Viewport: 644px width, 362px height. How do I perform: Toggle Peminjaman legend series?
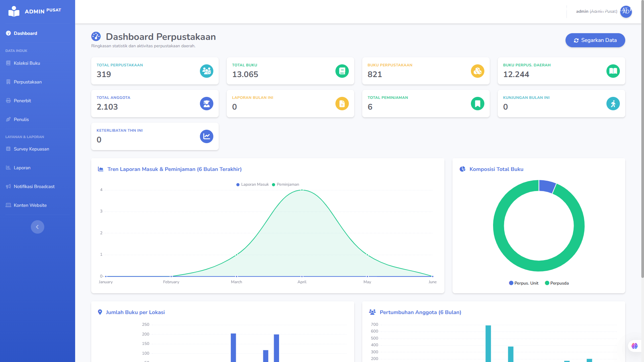click(285, 184)
